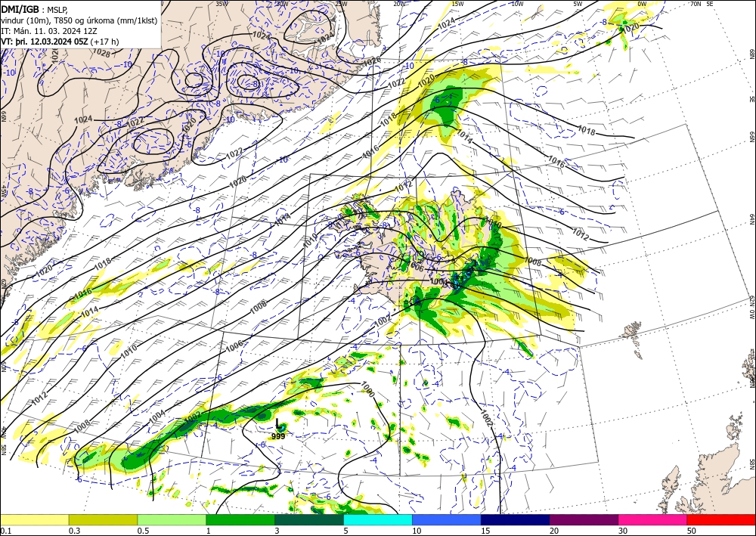Click the "5W" longitude label

tap(578, 4)
